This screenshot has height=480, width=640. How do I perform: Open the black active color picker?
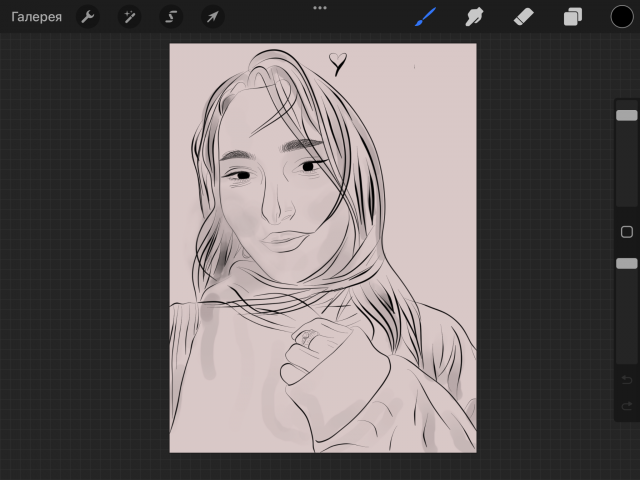[622, 17]
